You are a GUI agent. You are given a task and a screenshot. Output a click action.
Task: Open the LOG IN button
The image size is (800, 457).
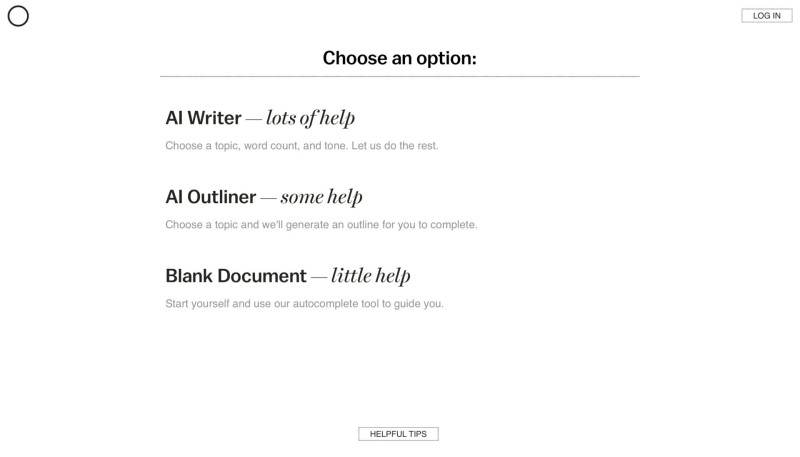[766, 16]
